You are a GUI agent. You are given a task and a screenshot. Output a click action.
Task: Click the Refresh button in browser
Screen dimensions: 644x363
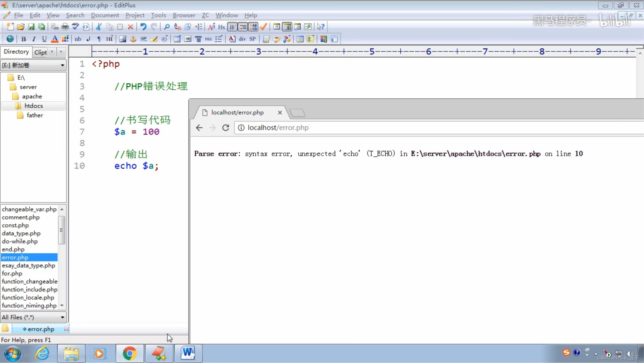coord(225,127)
